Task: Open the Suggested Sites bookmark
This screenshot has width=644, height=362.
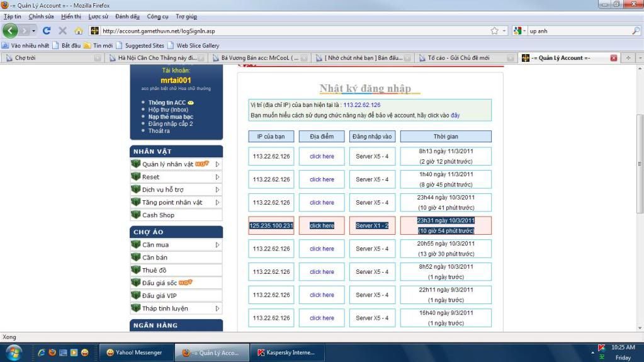Action: click(x=140, y=45)
